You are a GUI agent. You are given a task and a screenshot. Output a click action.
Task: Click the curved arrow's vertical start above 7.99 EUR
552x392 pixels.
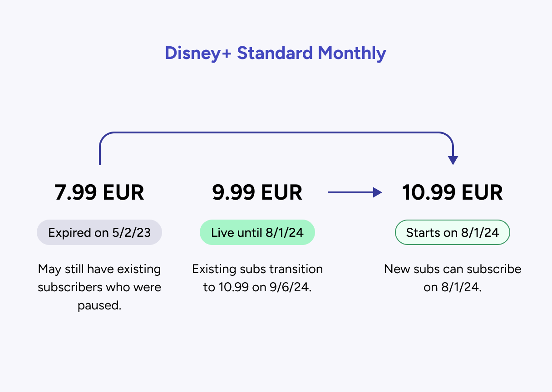(x=99, y=154)
